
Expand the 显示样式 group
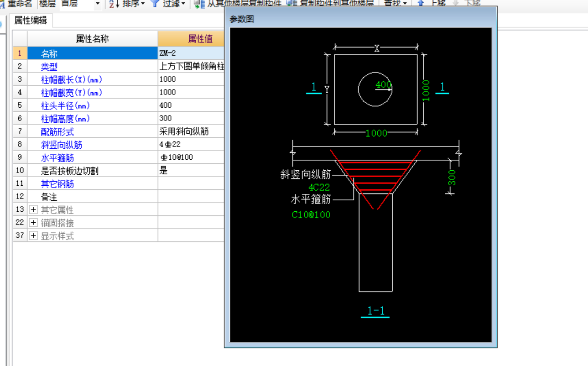click(x=33, y=236)
